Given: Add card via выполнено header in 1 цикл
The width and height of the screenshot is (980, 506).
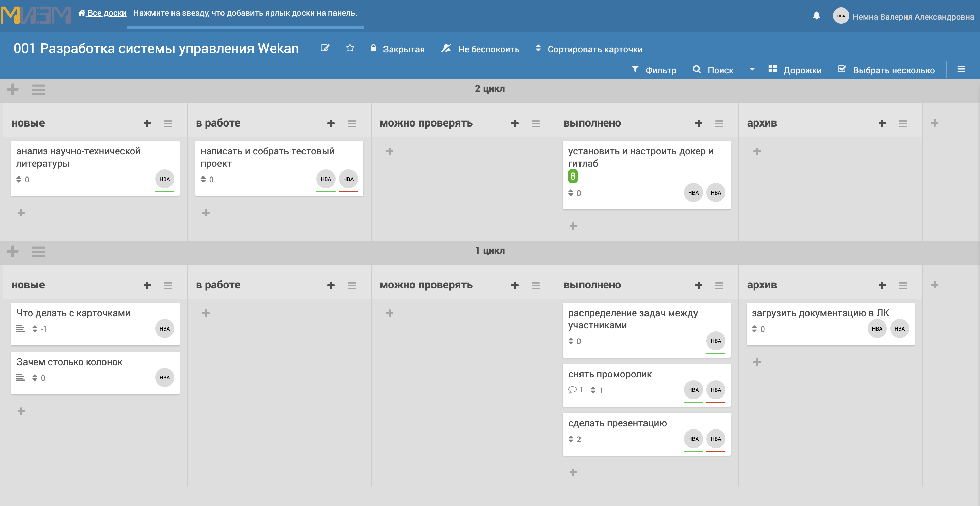Looking at the screenshot, I should click(699, 286).
